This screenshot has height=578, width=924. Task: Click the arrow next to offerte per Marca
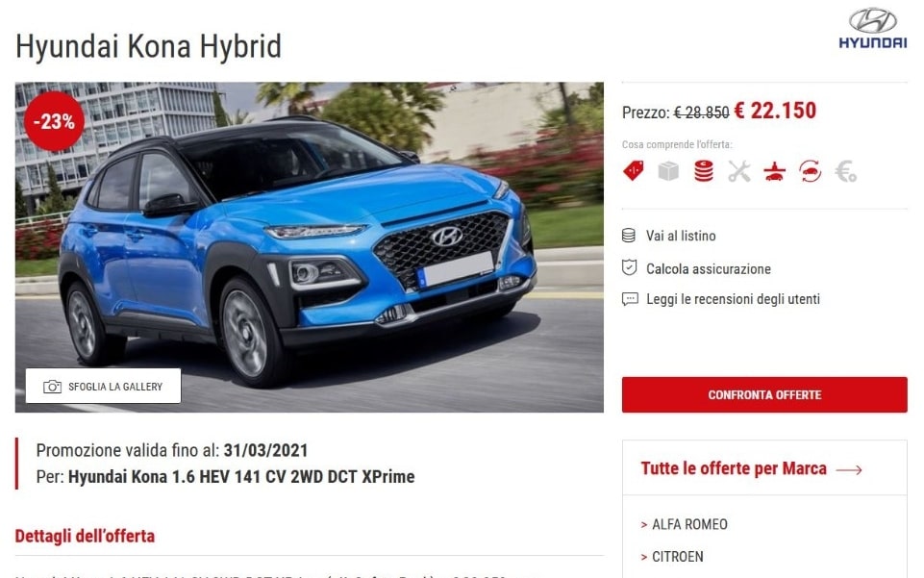click(x=849, y=469)
